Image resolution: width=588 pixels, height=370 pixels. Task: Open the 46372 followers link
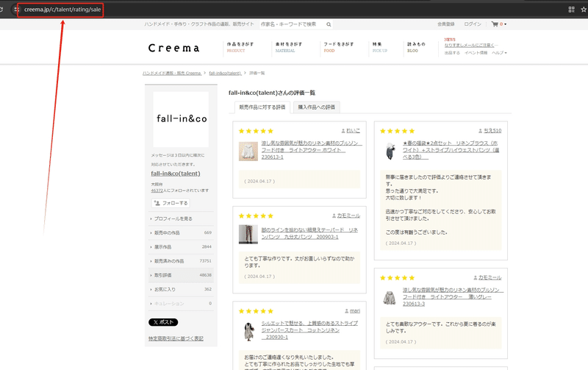(x=157, y=191)
